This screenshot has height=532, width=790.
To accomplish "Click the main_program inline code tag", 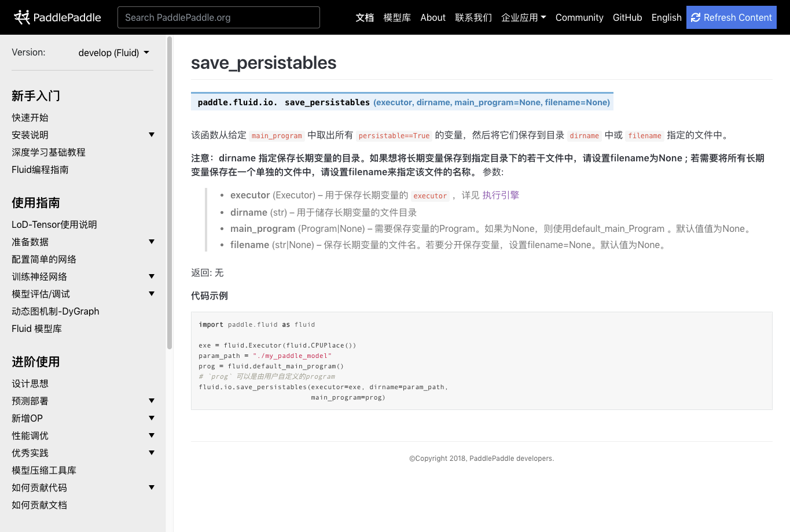I will point(277,135).
